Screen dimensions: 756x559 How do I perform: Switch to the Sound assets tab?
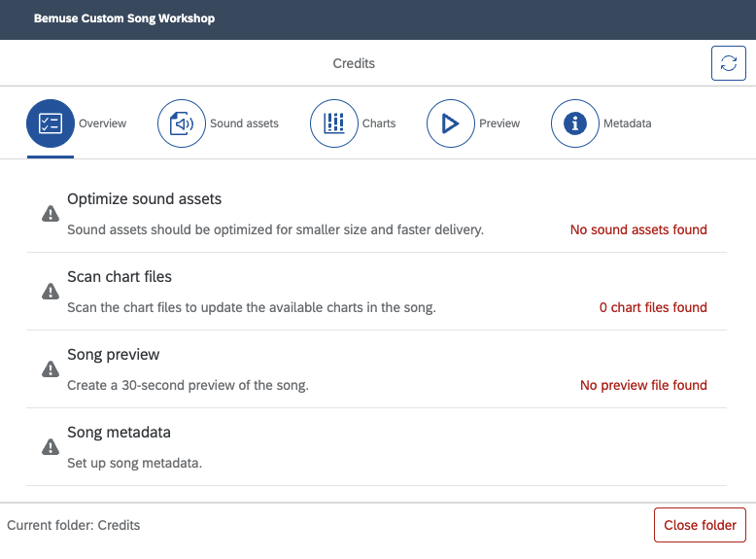point(244,123)
